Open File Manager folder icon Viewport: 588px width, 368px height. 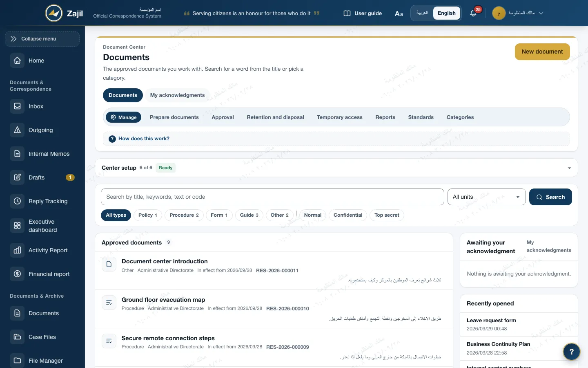[17, 361]
